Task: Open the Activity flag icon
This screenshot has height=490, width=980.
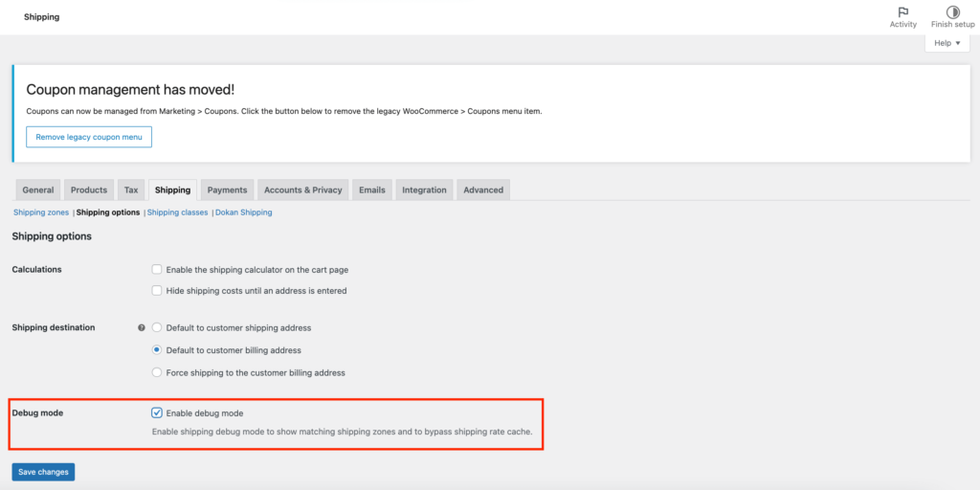Action: (x=902, y=11)
